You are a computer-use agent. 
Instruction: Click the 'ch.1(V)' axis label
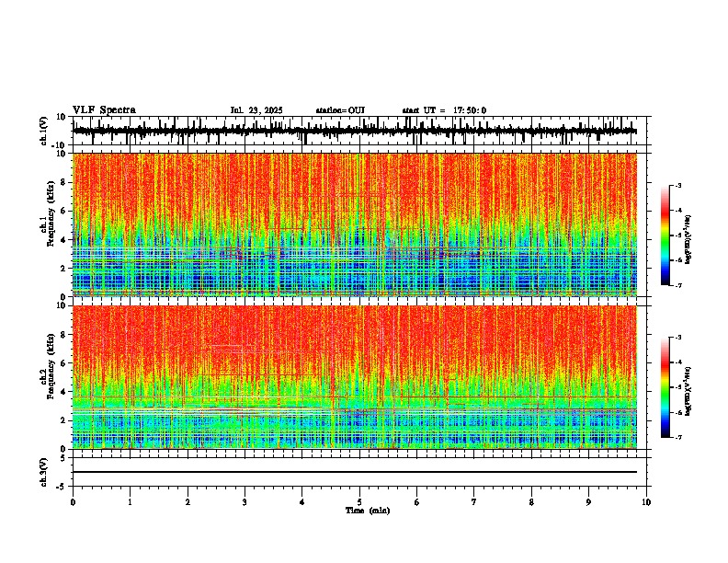point(44,131)
